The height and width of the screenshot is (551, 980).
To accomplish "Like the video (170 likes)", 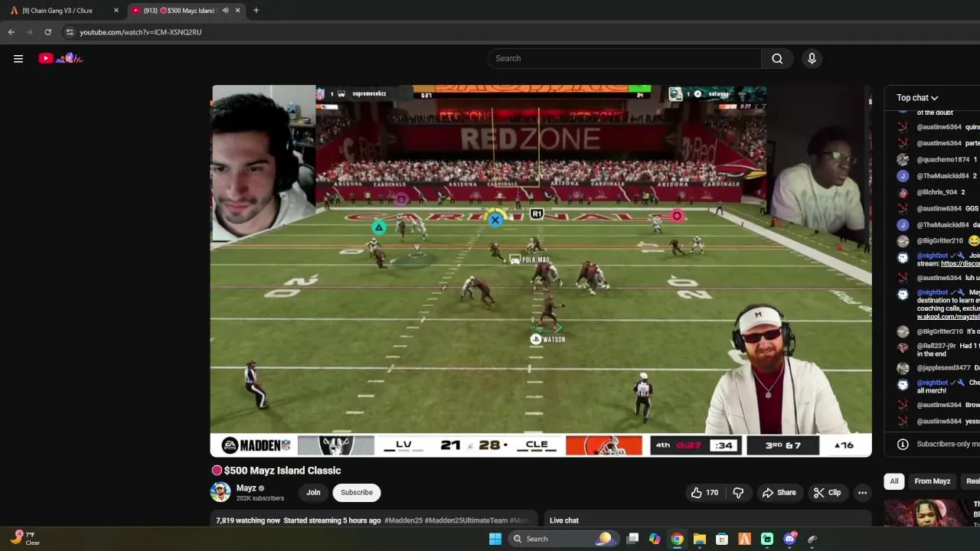I will click(x=704, y=493).
